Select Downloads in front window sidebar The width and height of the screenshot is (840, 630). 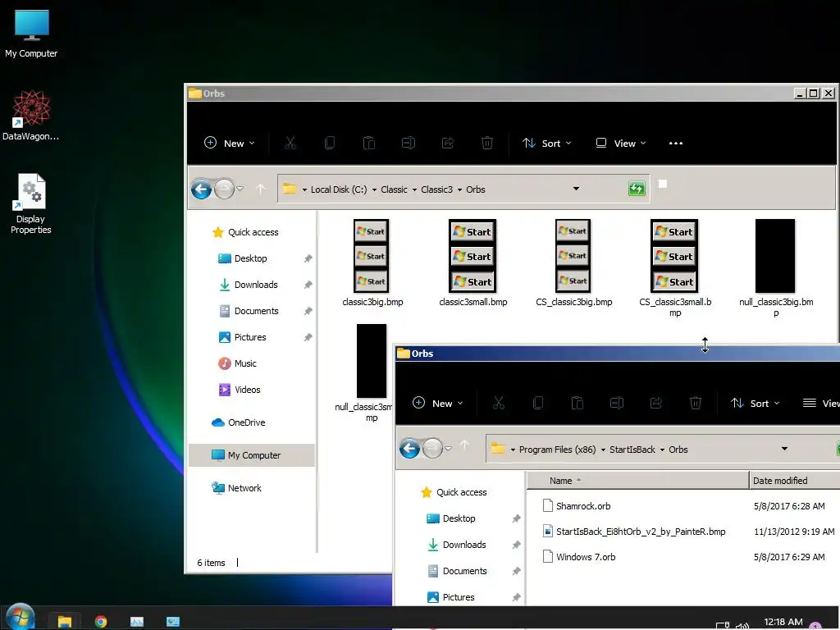click(456, 545)
